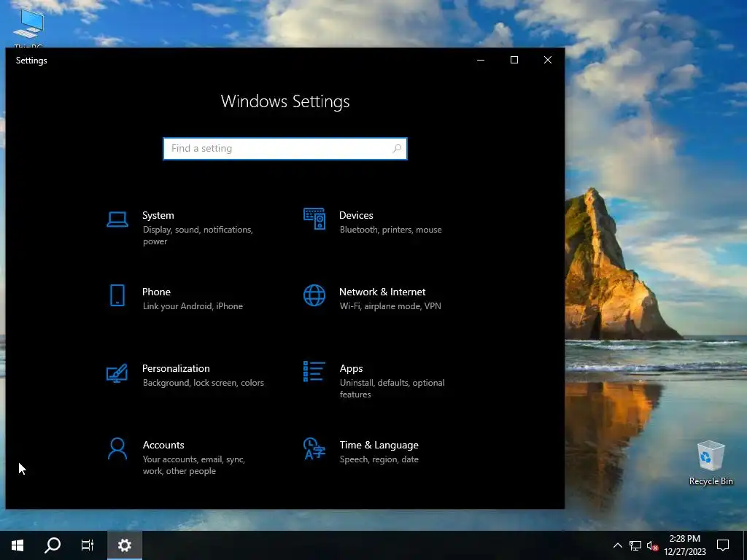Click the Network & Internet globe icon

click(314, 295)
